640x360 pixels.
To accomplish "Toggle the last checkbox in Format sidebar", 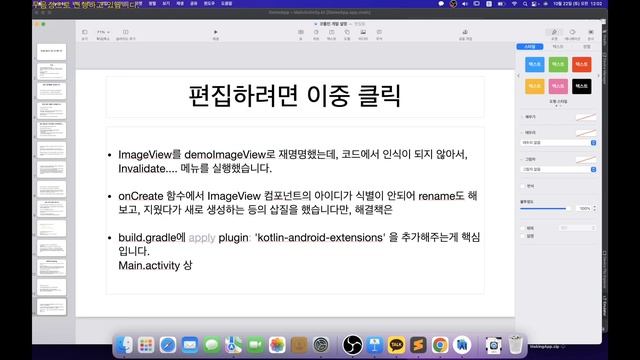I will 522,236.
